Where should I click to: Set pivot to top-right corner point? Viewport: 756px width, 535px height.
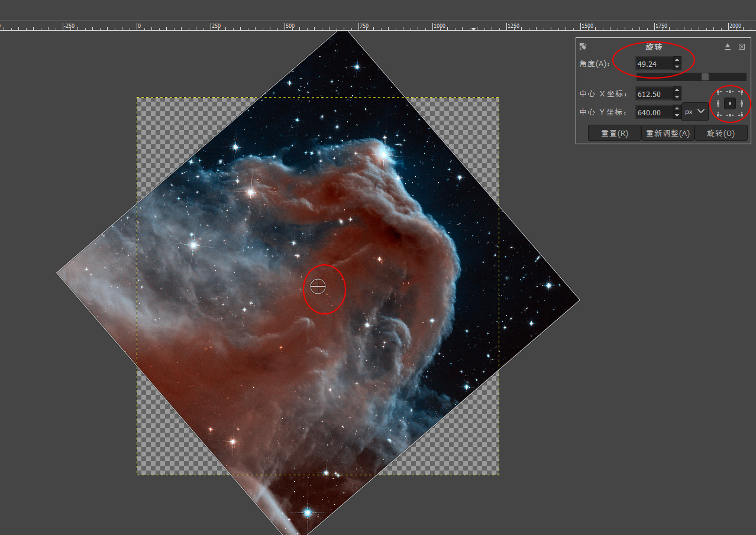click(x=742, y=92)
